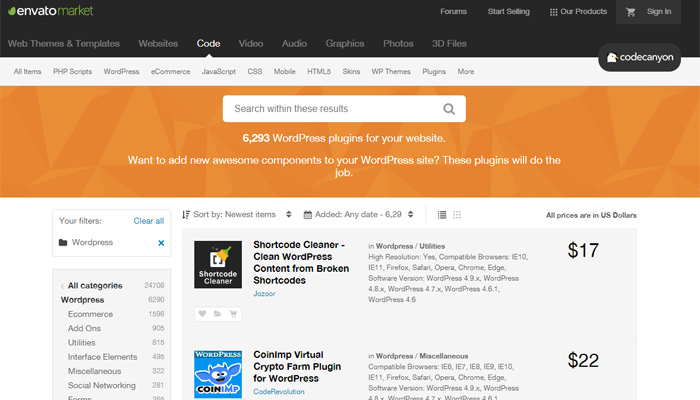
Task: Click the $22 price of CoinImp plugin
Action: 583,360
